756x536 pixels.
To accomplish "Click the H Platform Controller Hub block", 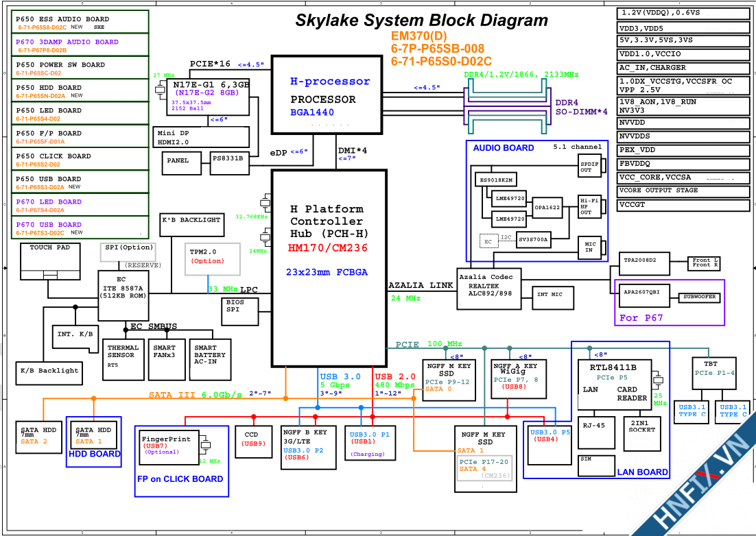I will click(329, 267).
